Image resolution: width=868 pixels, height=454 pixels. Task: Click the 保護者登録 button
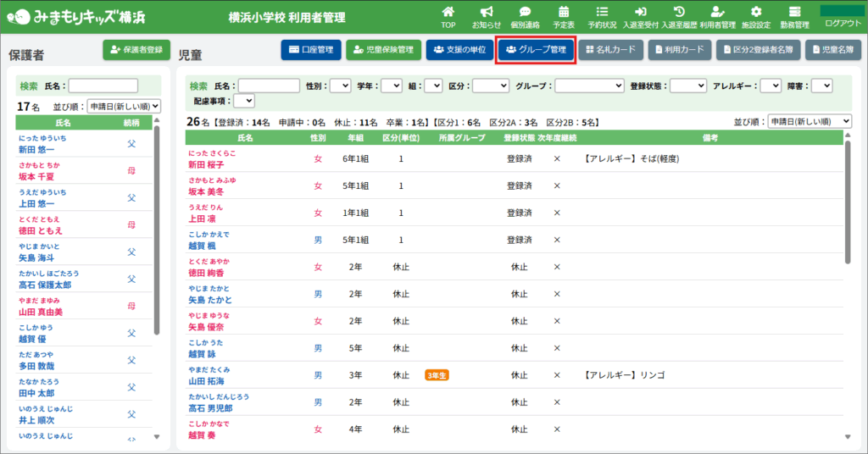[136, 50]
